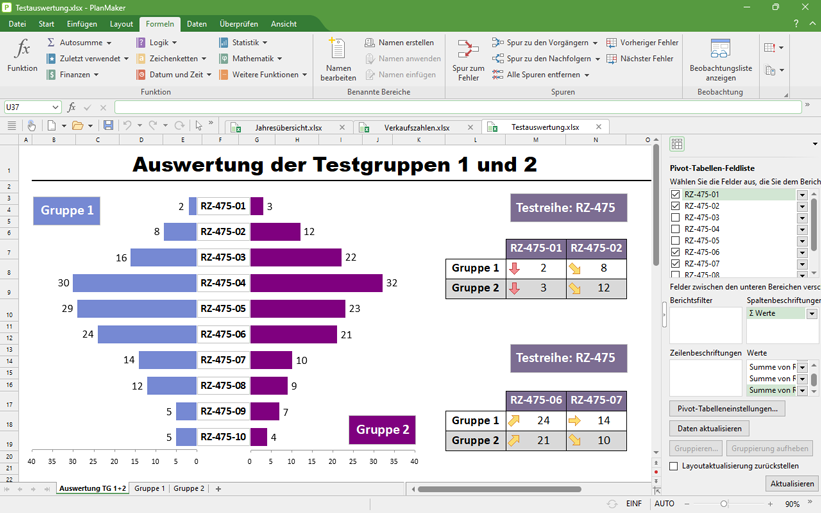Image resolution: width=821 pixels, height=513 pixels.
Task: Open dropdown for RZ-475-04 field
Action: [802, 229]
